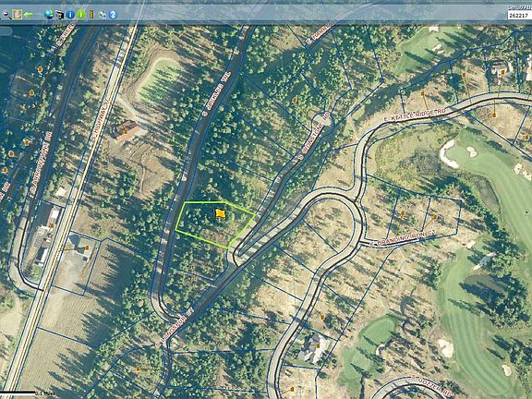The width and height of the screenshot is (532, 399).
Task: Click E Kettle Ridge Rd label
Action: point(416,115)
